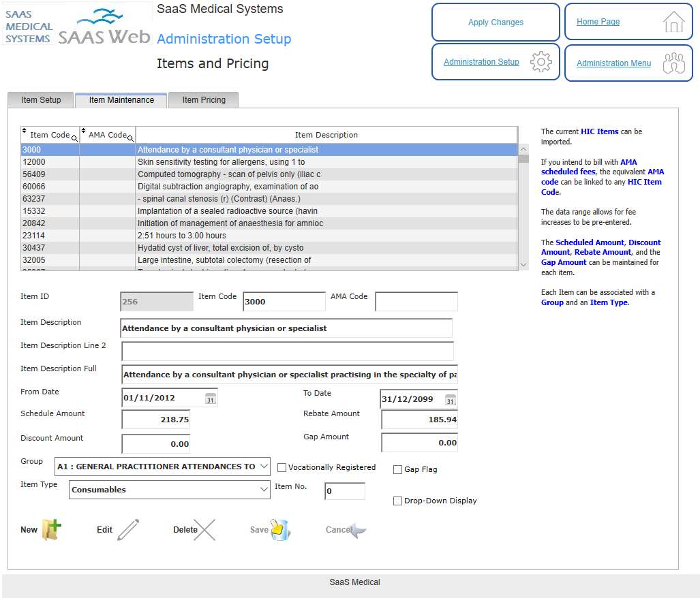Click the Gap Amount field
Screen dimensions: 700x598
point(420,443)
